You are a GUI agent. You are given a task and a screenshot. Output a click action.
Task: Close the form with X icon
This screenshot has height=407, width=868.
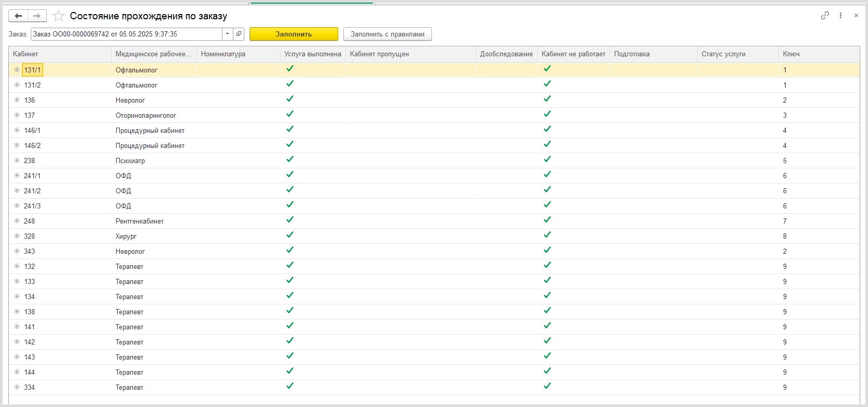click(856, 16)
